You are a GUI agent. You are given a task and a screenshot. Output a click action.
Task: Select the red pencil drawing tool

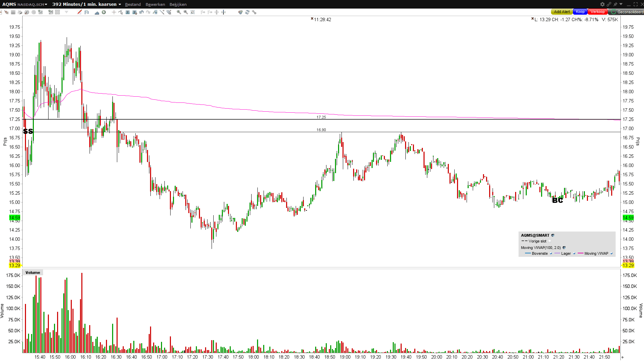tap(80, 12)
